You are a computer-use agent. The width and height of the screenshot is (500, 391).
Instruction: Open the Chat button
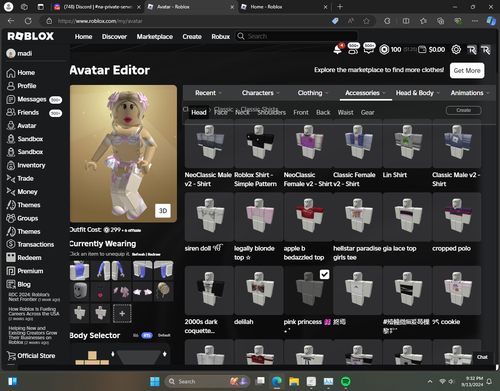point(482,357)
